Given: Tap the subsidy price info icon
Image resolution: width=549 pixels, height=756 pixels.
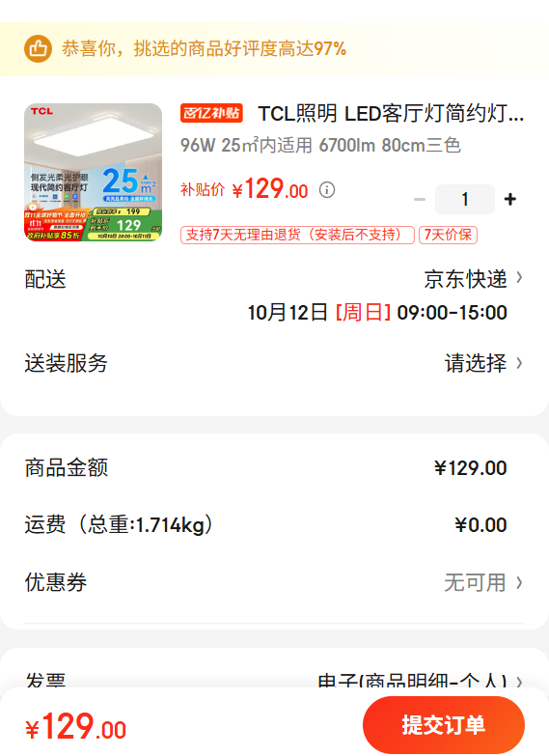Looking at the screenshot, I should click(x=327, y=190).
